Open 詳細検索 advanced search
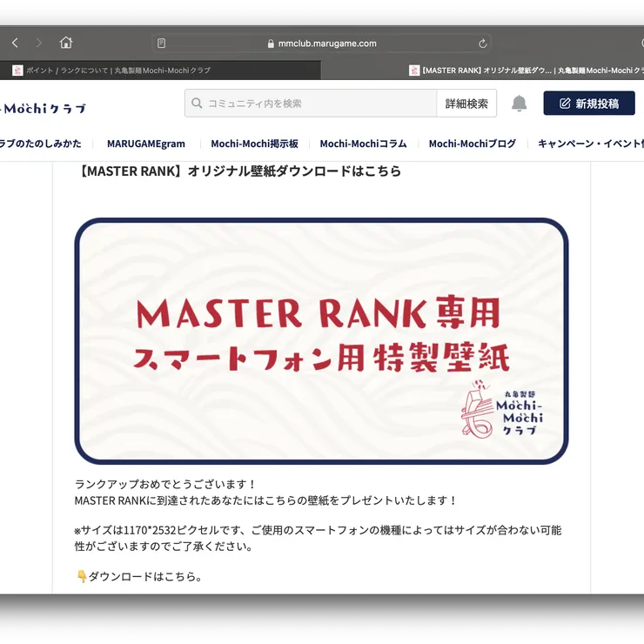This screenshot has width=644, height=644. [x=466, y=103]
